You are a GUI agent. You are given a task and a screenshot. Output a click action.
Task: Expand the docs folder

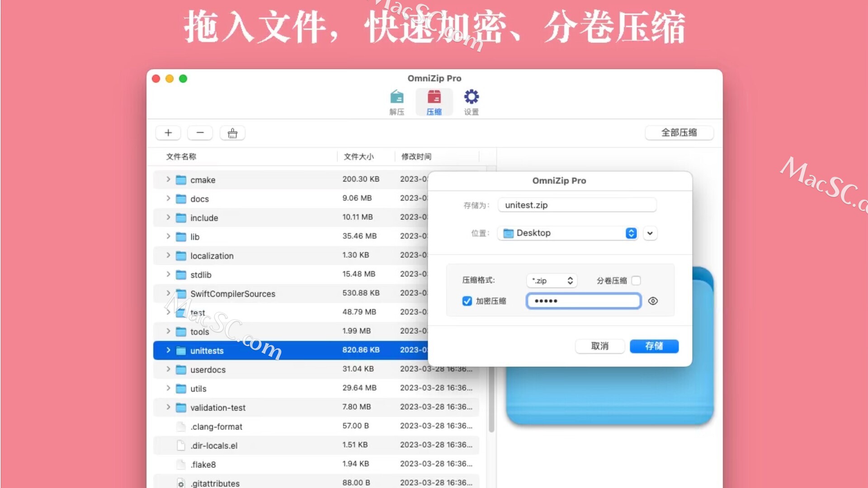(168, 198)
